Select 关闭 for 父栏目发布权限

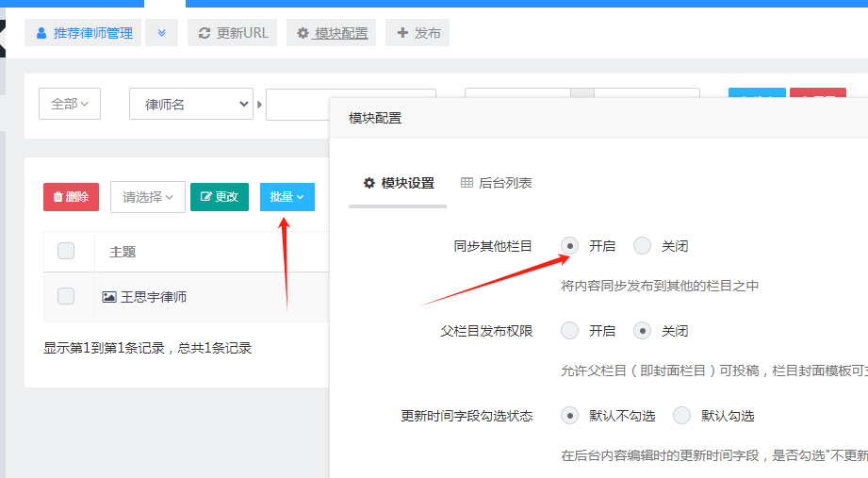coord(642,331)
